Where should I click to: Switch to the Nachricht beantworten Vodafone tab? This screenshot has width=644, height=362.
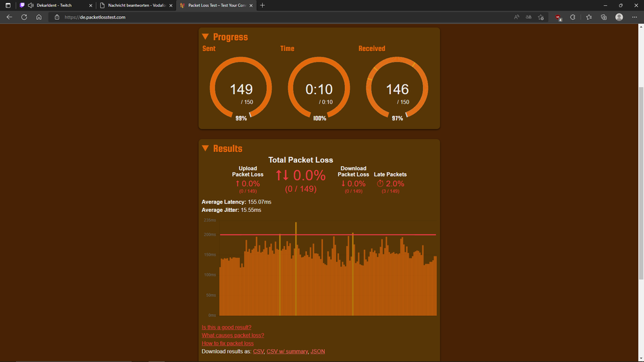(137, 5)
